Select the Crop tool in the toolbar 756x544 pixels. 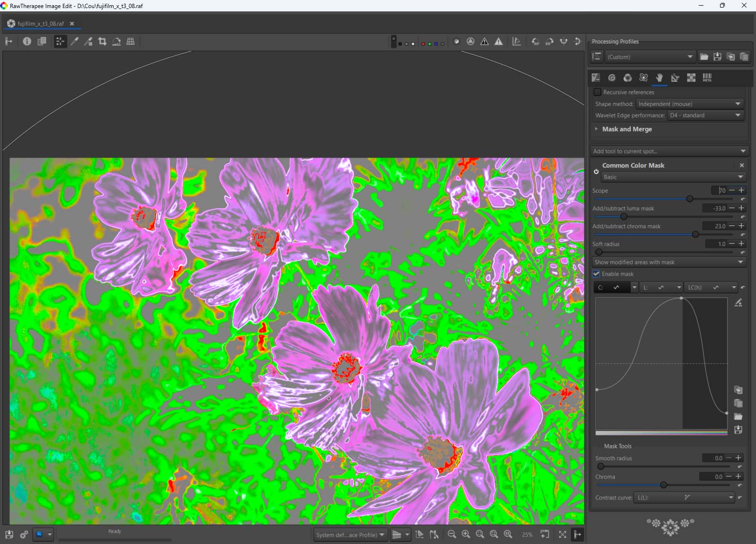102,42
